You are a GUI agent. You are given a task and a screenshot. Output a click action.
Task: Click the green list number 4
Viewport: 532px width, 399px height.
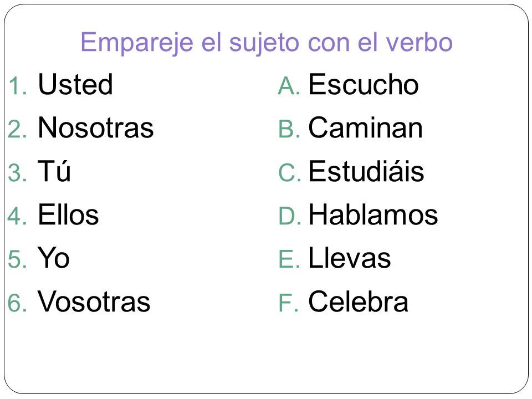pos(17,216)
